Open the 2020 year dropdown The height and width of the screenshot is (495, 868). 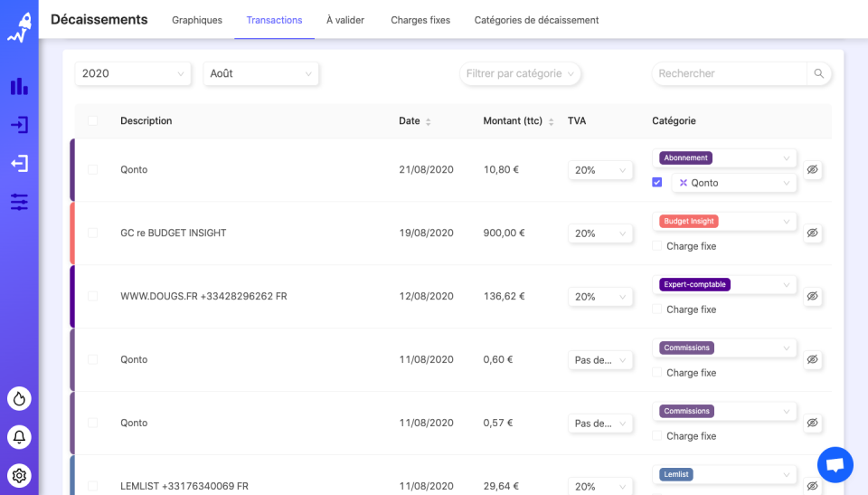pos(133,73)
